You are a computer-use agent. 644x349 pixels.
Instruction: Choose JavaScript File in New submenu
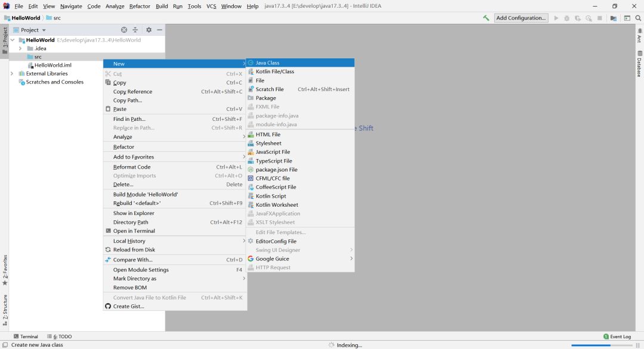300,152
